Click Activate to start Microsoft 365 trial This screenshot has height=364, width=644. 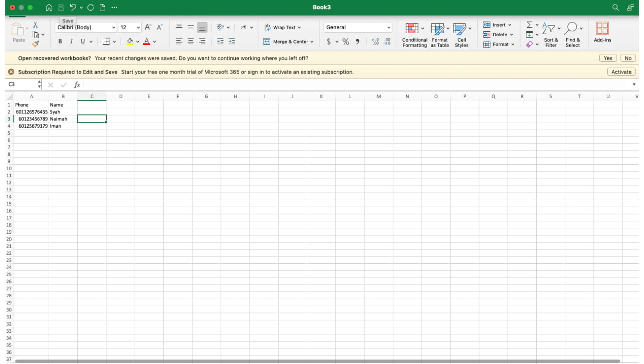pos(621,72)
